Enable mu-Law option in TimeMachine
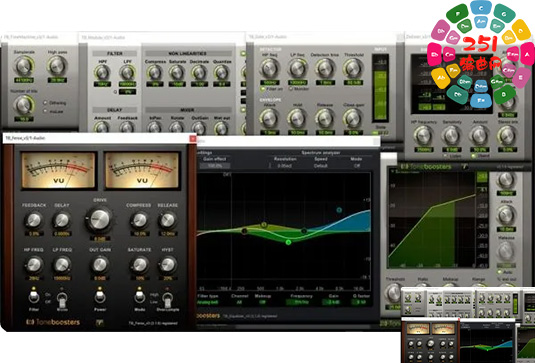Screen dimensions: 535x363 (x=45, y=111)
